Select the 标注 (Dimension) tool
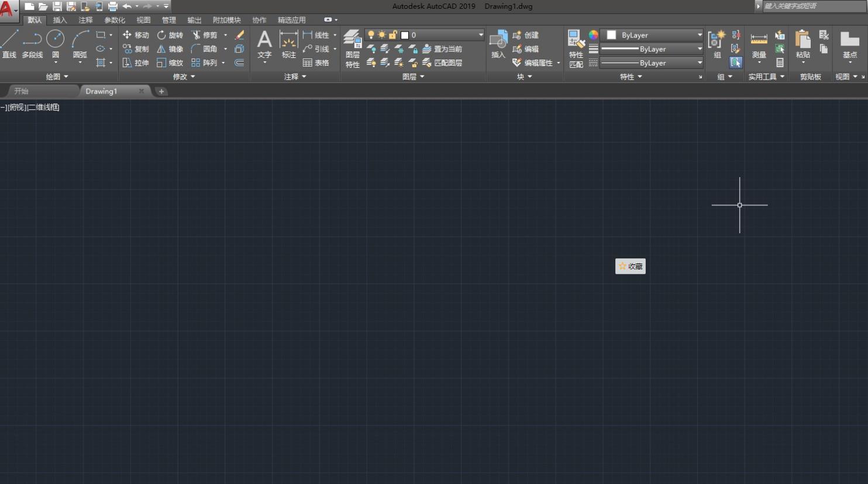Screen dimensions: 868x484 (x=289, y=44)
